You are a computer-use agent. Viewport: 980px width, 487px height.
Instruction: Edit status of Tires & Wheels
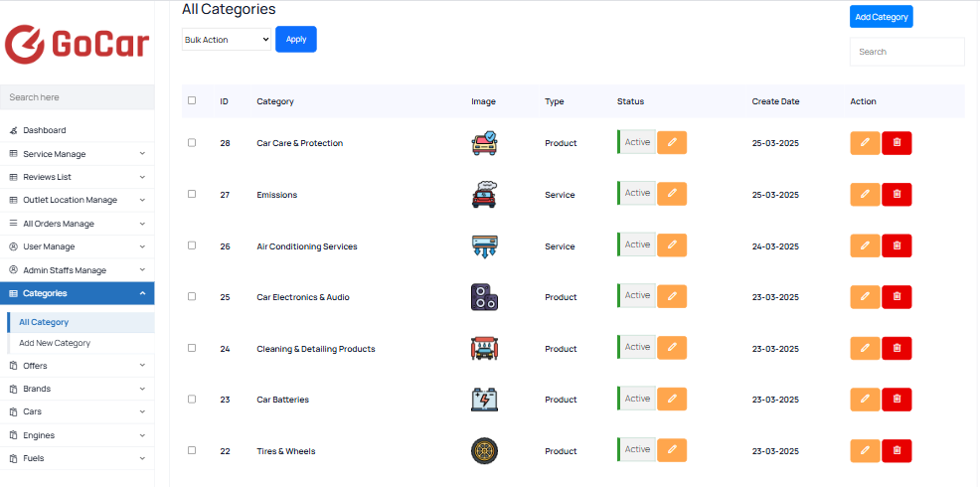click(x=672, y=450)
